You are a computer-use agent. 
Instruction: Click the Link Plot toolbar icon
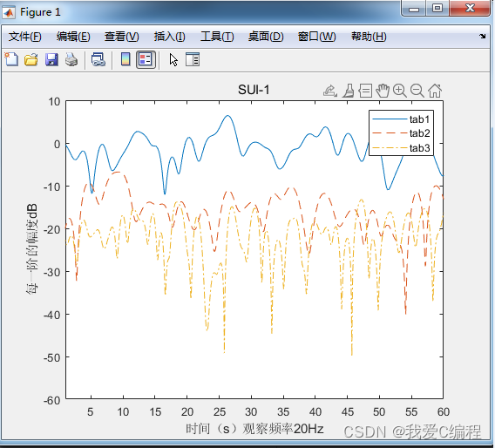coord(98,59)
